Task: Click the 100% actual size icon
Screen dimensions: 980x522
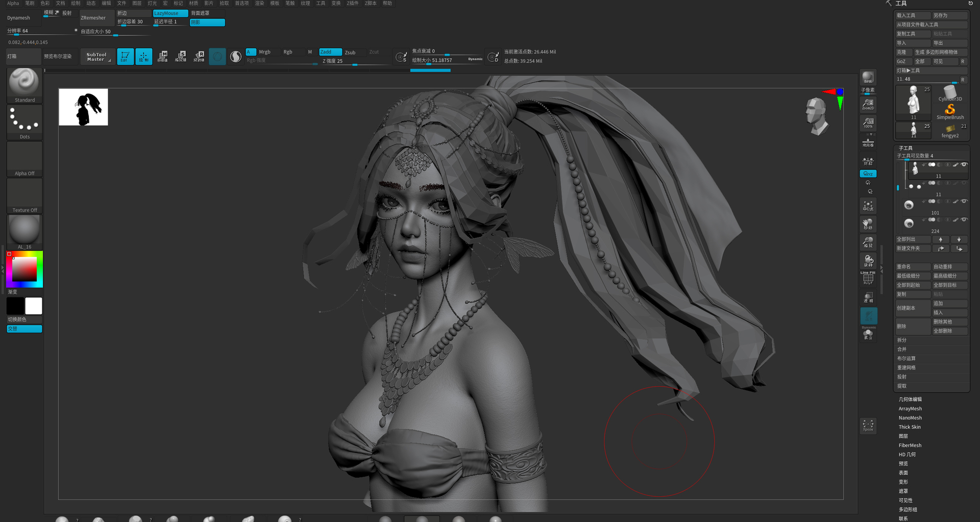Action: point(868,122)
